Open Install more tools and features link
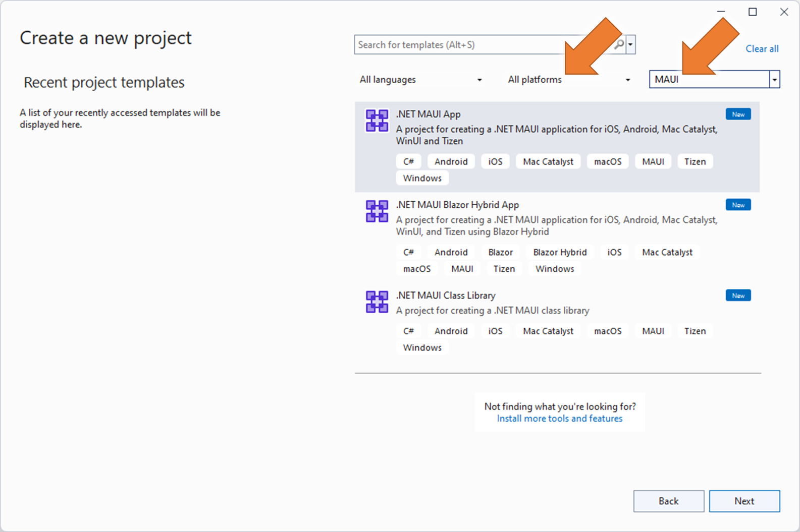 coord(560,419)
